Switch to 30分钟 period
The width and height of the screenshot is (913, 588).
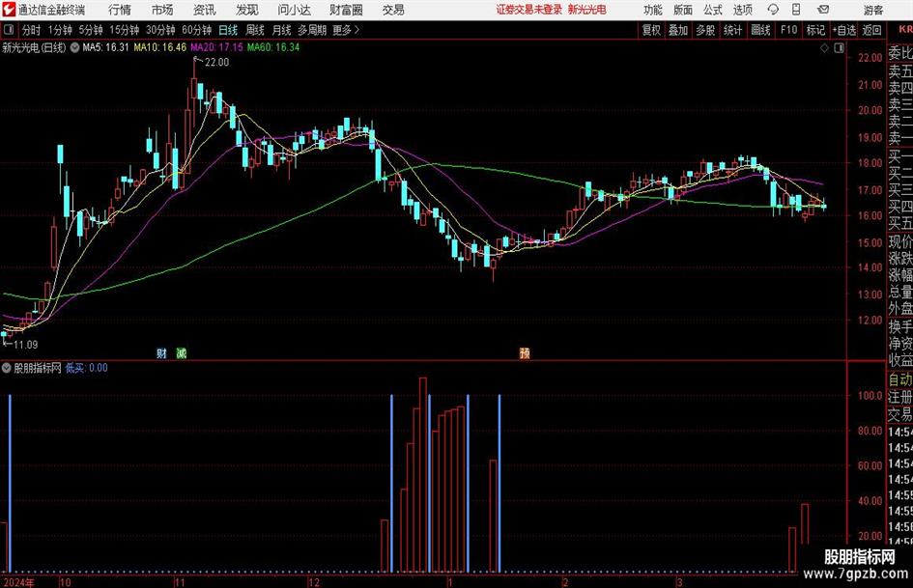coord(160,30)
